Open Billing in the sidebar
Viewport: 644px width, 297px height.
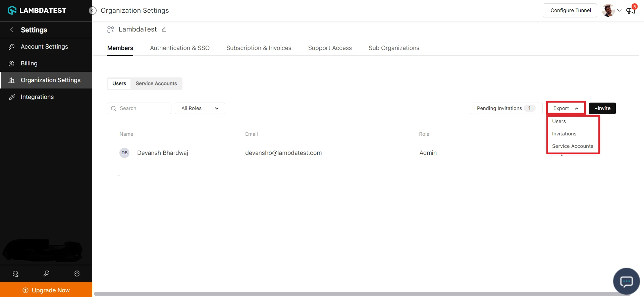(x=29, y=63)
